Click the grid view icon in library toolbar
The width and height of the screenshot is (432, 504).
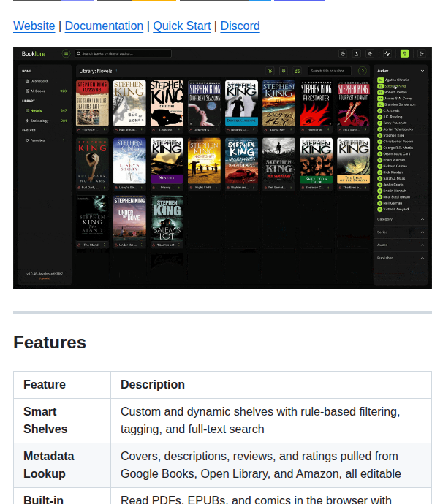[297, 71]
